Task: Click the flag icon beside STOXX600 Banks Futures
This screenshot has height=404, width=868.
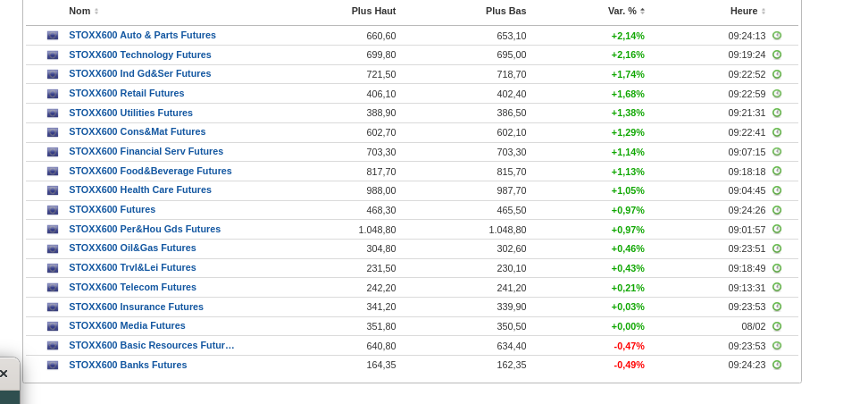Action: tap(53, 366)
